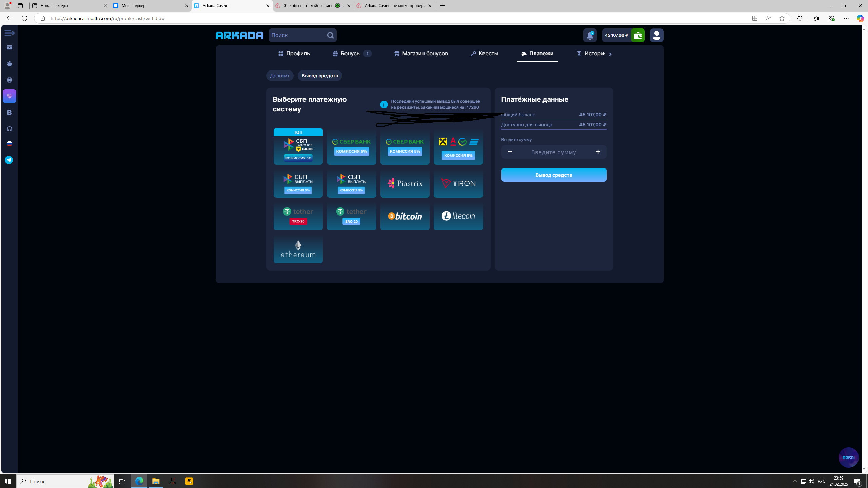Open the casino chip sidebar icon

coord(9,80)
